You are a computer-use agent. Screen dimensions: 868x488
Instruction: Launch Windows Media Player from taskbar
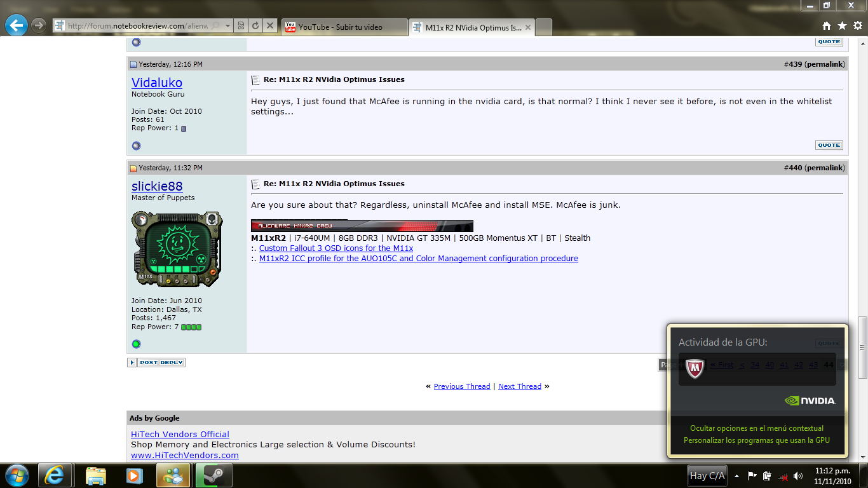point(134,475)
